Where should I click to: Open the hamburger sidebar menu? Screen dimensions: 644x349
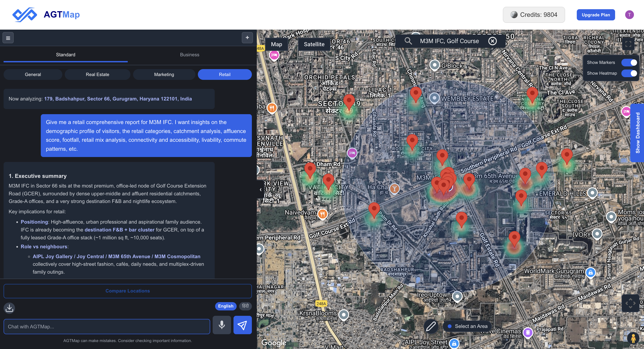point(8,38)
